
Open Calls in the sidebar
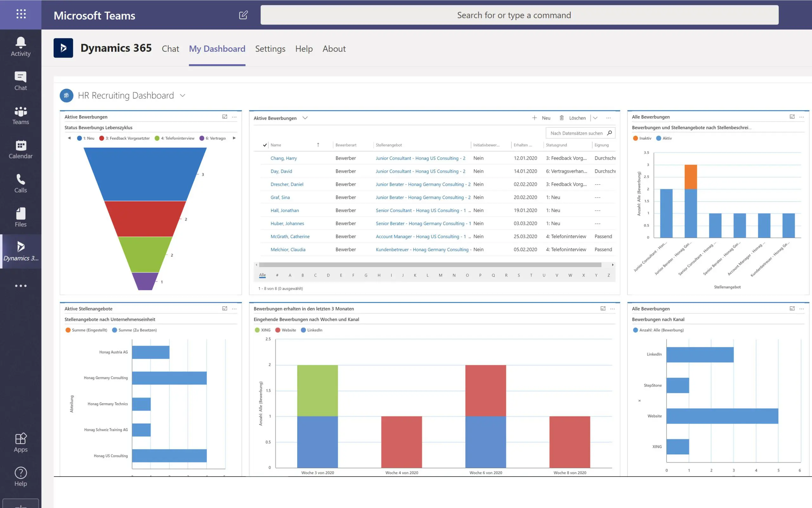tap(21, 184)
